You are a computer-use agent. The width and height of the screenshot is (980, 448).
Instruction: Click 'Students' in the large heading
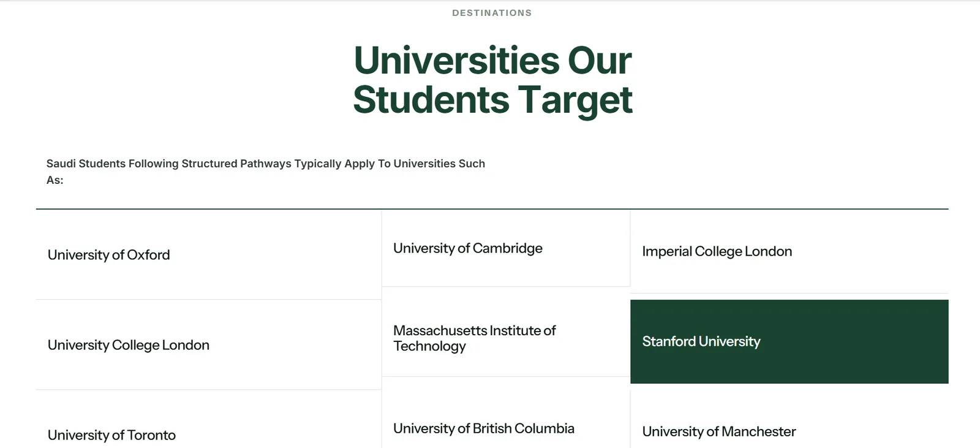pyautogui.click(x=431, y=101)
